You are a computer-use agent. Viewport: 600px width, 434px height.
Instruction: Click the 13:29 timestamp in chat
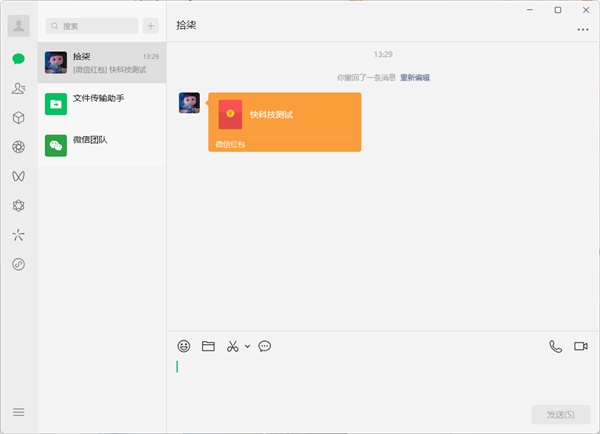[383, 54]
